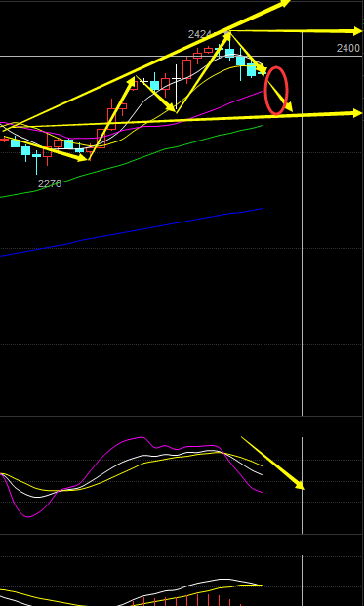Image resolution: width=364 pixels, height=606 pixels.
Task: Click the 2400 price axis label
Action: click(347, 49)
